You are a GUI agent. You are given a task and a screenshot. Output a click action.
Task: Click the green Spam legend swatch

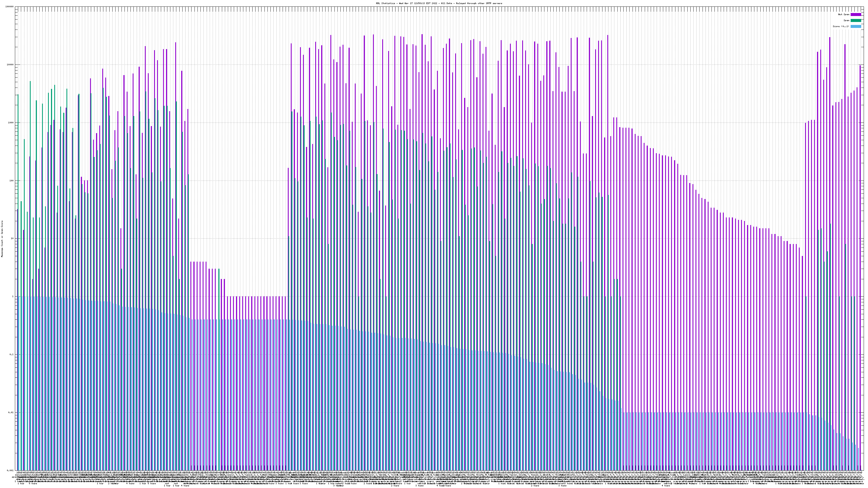click(x=856, y=21)
